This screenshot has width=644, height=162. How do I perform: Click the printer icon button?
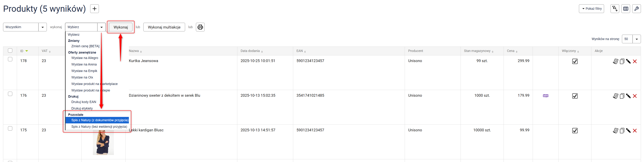pos(200,27)
